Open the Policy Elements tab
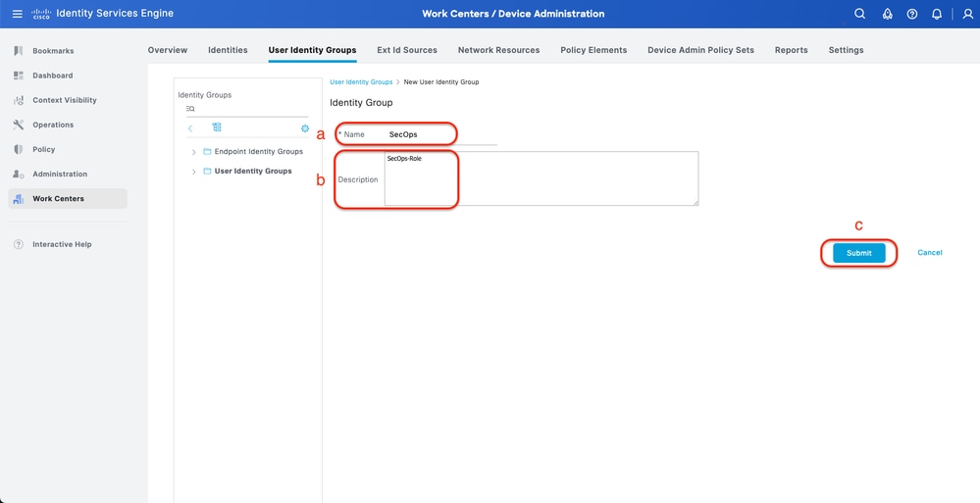 (593, 50)
